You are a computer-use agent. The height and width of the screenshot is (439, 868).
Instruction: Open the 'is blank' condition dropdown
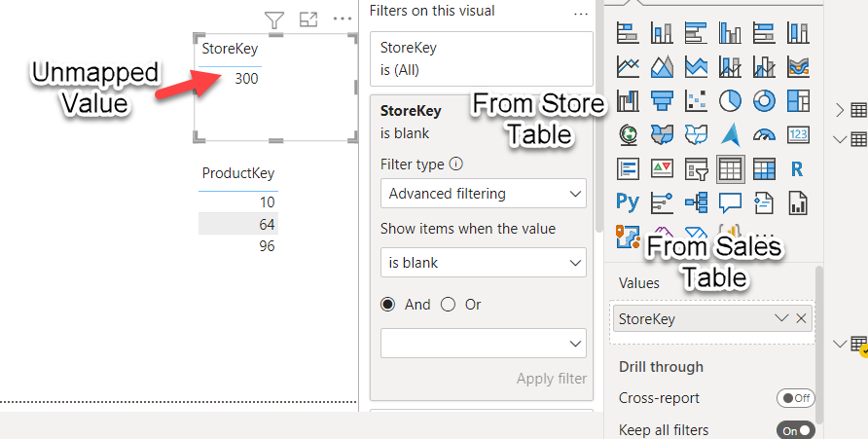[x=483, y=263]
